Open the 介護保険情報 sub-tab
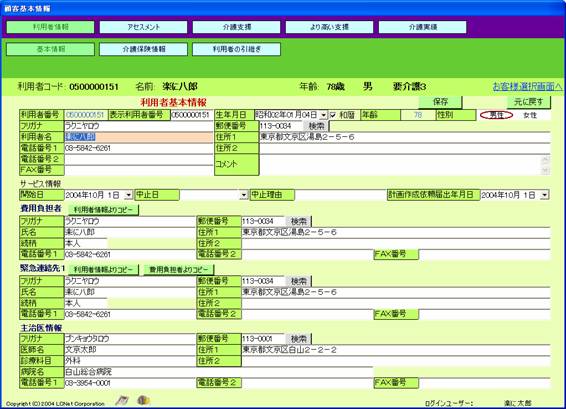566x409 pixels. 143,49
